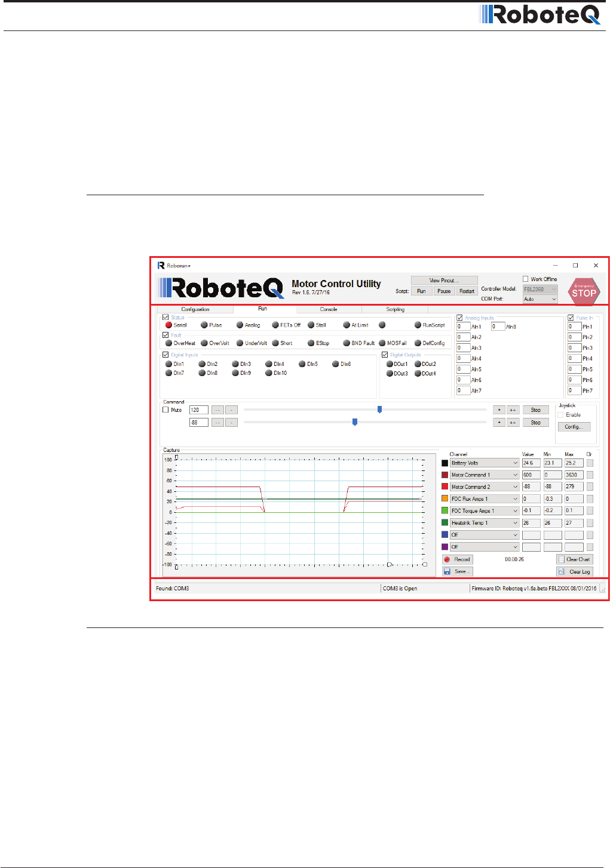This screenshot has width=610, height=868.
Task: Toggle the Analog Inputs checkbox
Action: pos(459,318)
